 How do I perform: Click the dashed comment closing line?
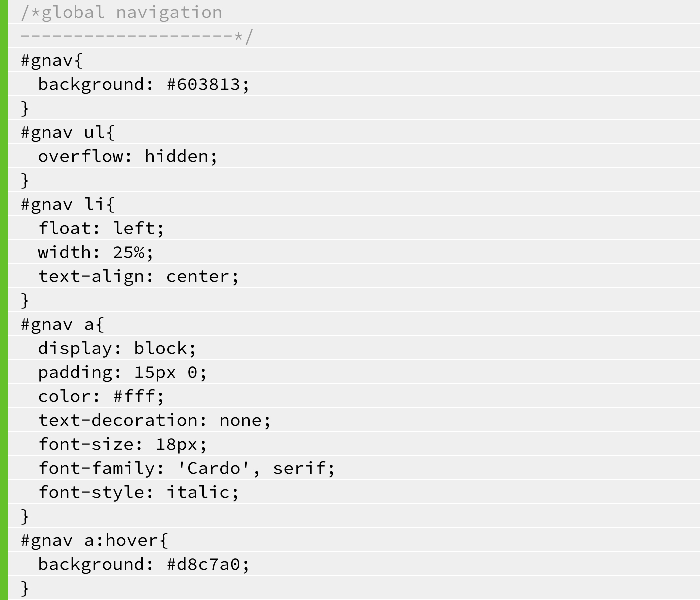click(137, 36)
